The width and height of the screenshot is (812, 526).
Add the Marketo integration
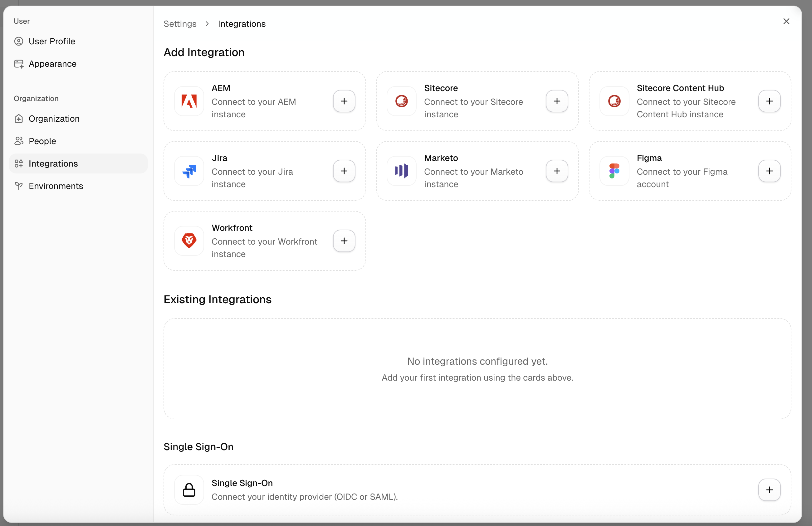click(x=556, y=171)
